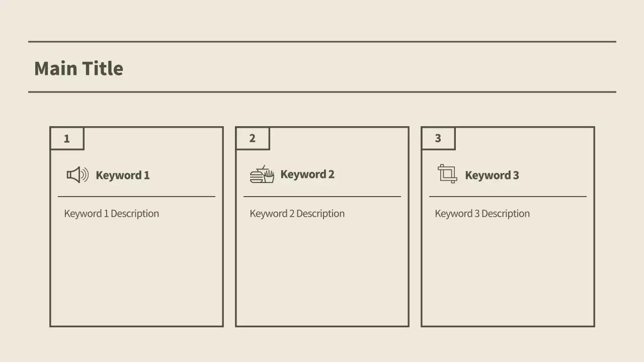Select the horizontal line above Main Title
The image size is (644, 362).
point(322,42)
